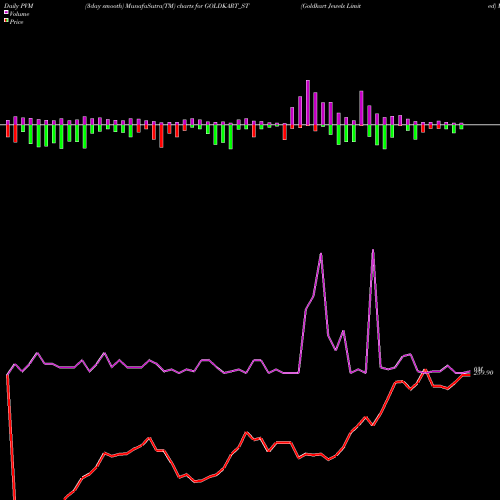500x500 pixels.
Task: Click the Price legend color swatch
Action: 6,21
